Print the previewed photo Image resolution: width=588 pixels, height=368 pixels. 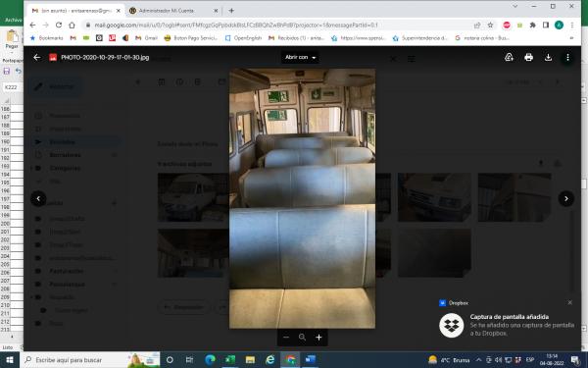point(529,57)
